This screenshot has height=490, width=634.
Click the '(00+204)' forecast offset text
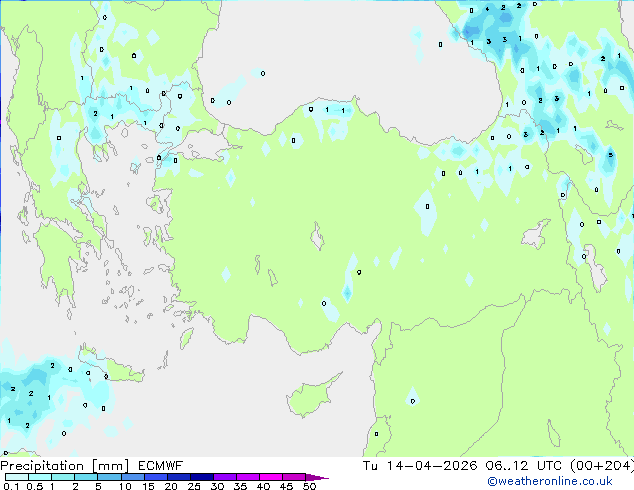pos(602,466)
